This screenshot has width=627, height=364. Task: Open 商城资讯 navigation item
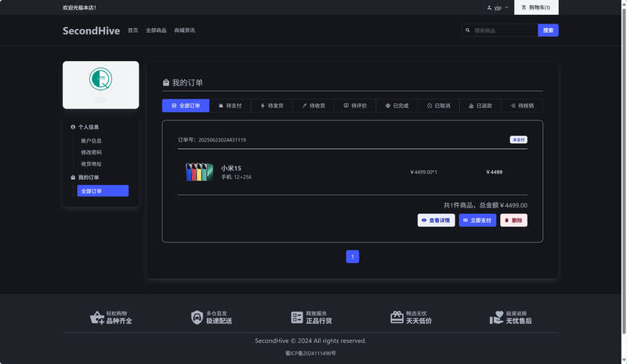click(184, 31)
